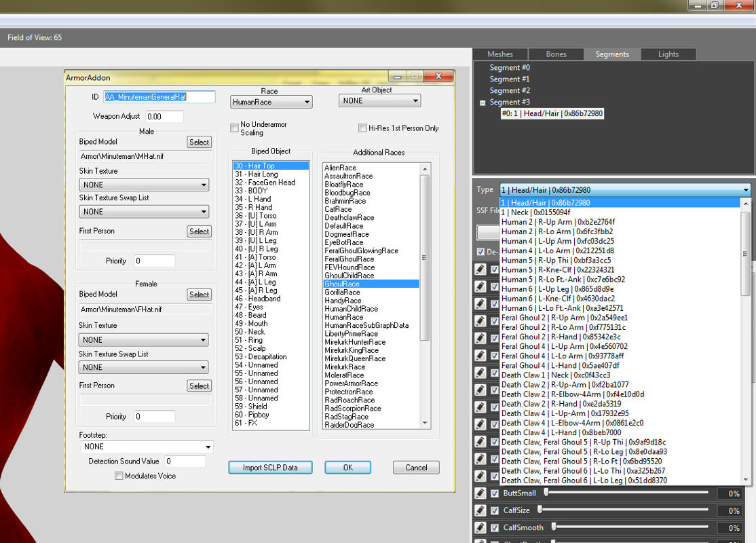756x543 pixels.
Task: Click the ArmorAddon ID input field
Action: (159, 97)
